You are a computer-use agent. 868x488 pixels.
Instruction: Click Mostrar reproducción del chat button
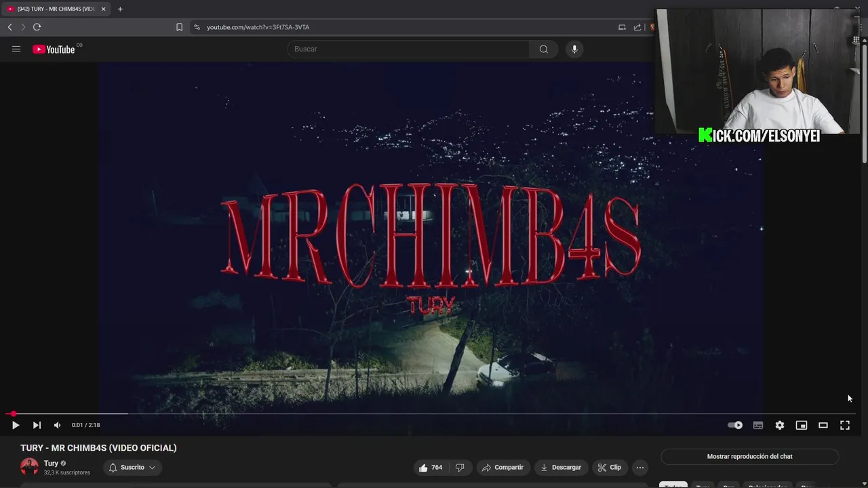749,457
